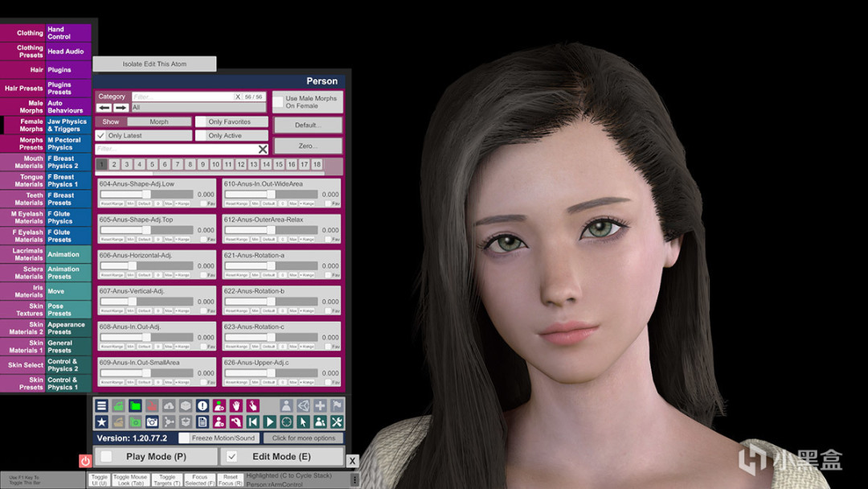Mark 626-Anus-Upper-Adj.c as Fav
868x489 pixels.
(328, 383)
